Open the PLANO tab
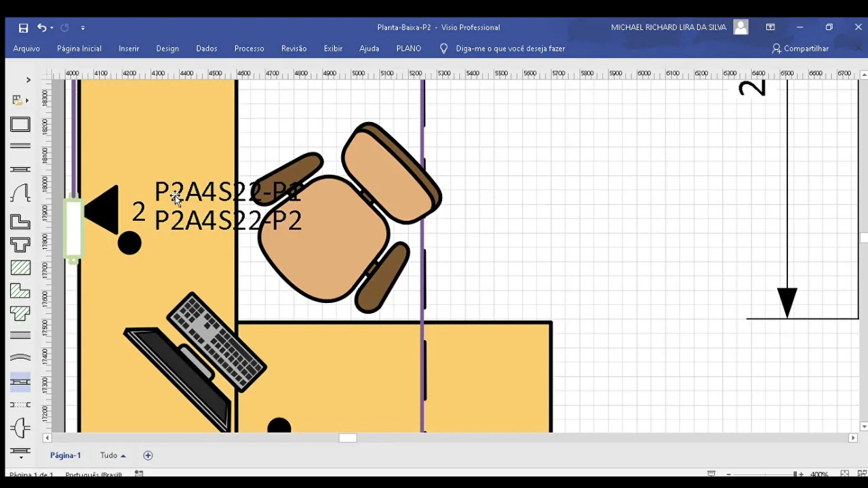 [x=409, y=49]
